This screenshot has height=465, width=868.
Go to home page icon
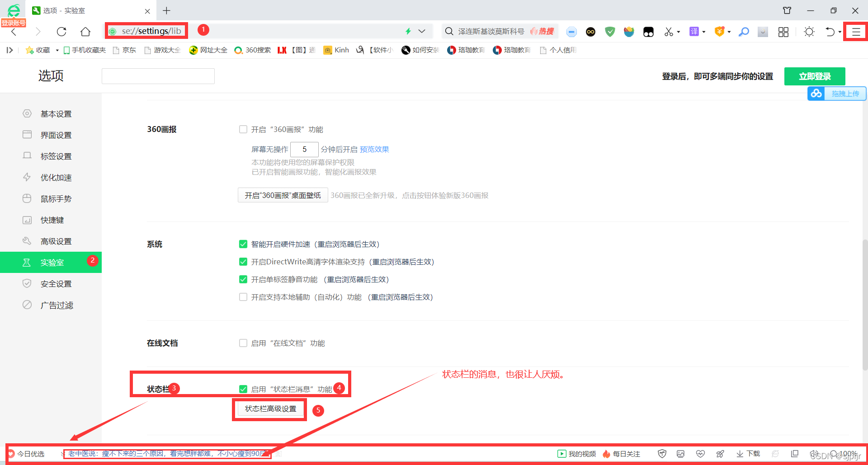[85, 32]
